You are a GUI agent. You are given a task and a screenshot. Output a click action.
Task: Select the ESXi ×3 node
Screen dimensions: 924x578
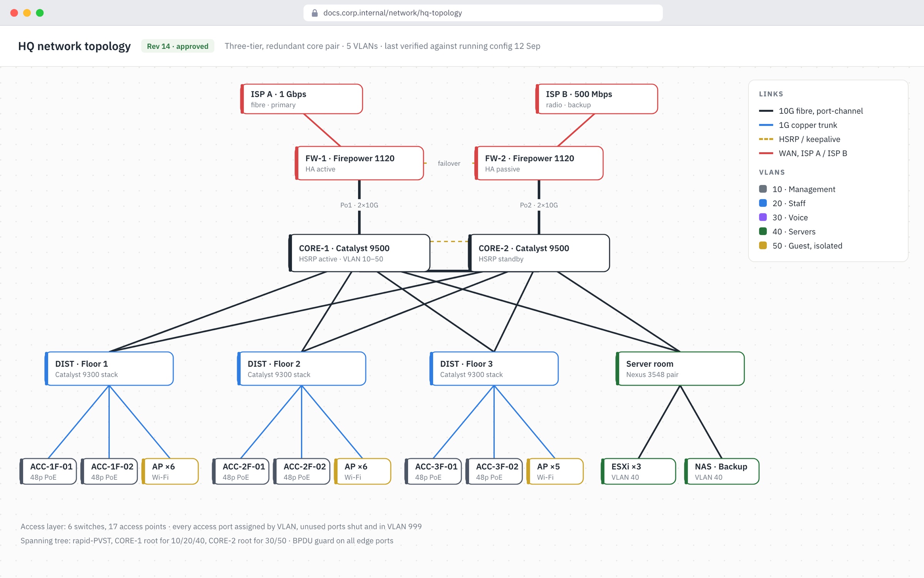[638, 471]
